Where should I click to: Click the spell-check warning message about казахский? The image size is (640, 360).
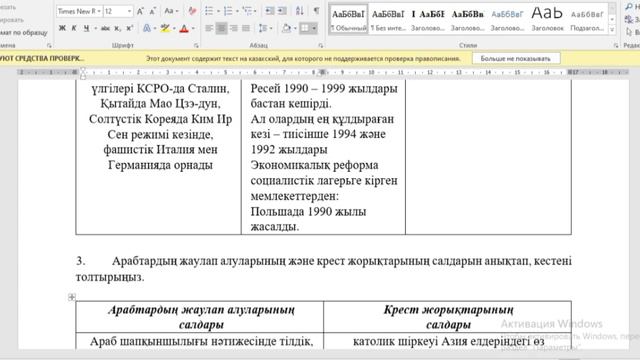click(303, 58)
